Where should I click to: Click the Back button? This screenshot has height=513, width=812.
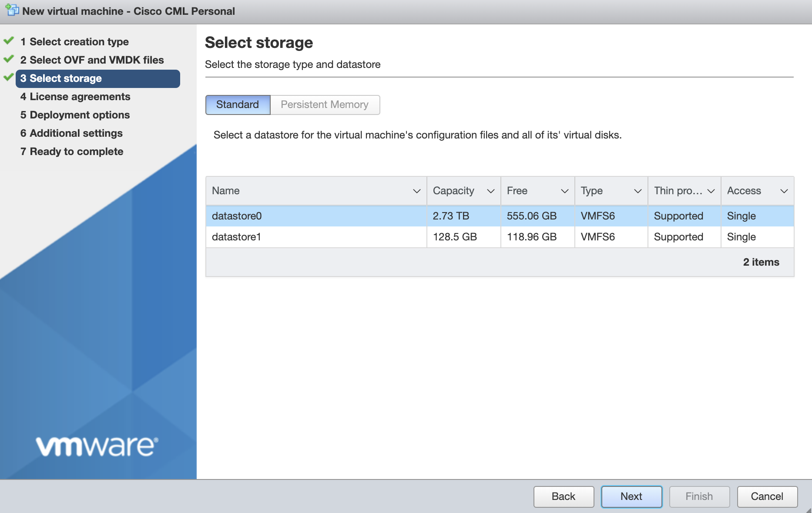(564, 496)
